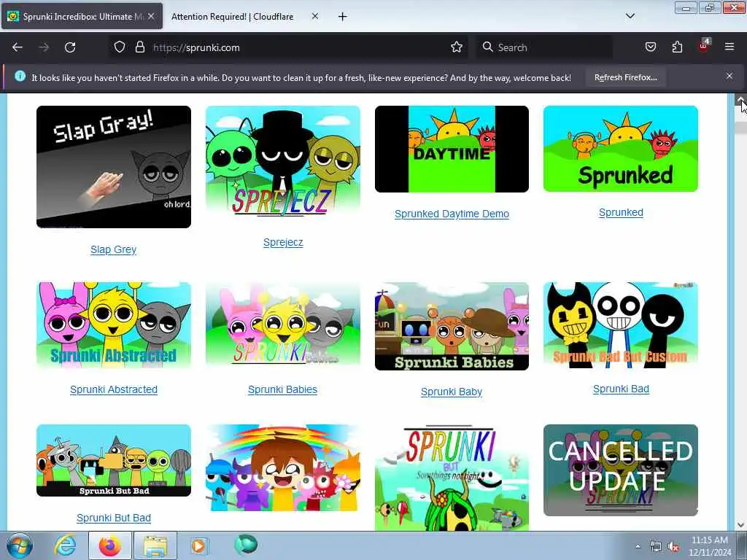The height and width of the screenshot is (560, 747).
Task: Click the page scrollbar down arrow
Action: click(741, 525)
